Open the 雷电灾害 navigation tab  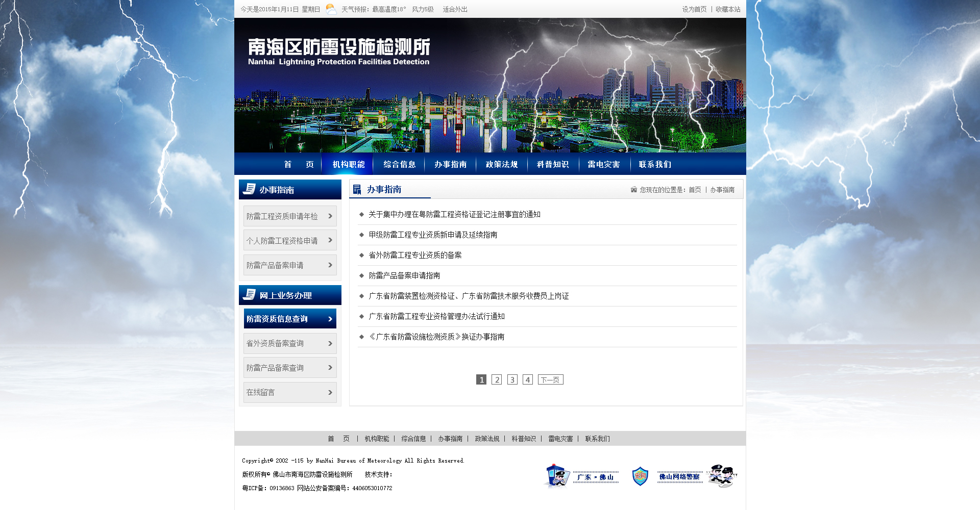[604, 164]
